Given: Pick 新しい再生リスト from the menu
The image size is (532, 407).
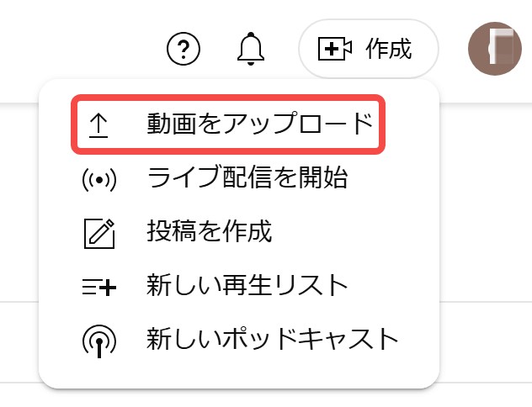Looking at the screenshot, I should [247, 286].
